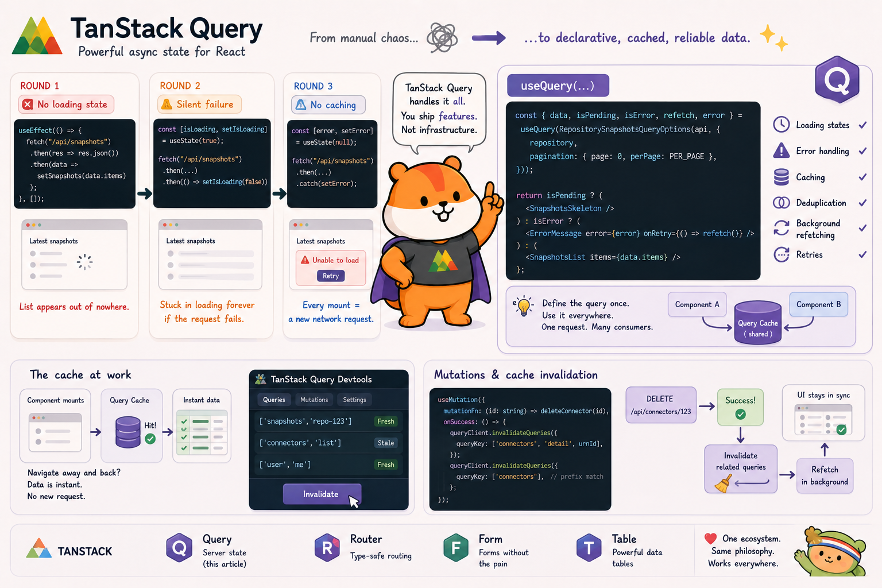Click the DELETE /api/connectors/123 box

pos(661,405)
